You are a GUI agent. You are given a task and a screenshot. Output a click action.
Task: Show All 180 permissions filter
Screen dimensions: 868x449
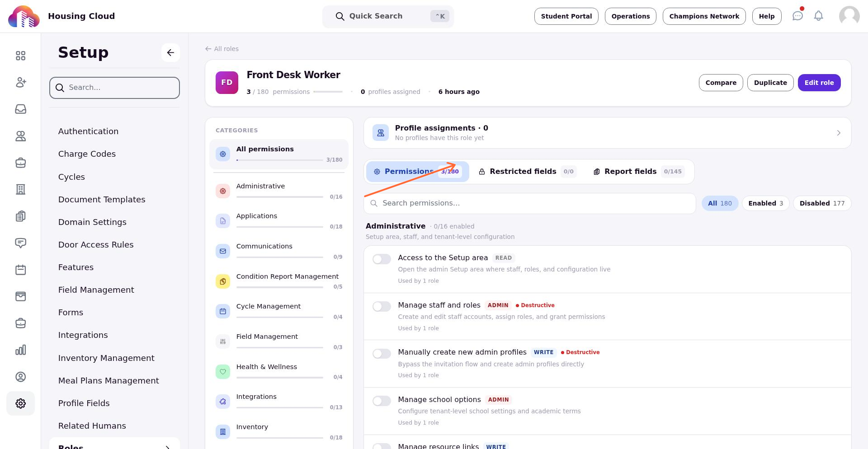coord(720,203)
